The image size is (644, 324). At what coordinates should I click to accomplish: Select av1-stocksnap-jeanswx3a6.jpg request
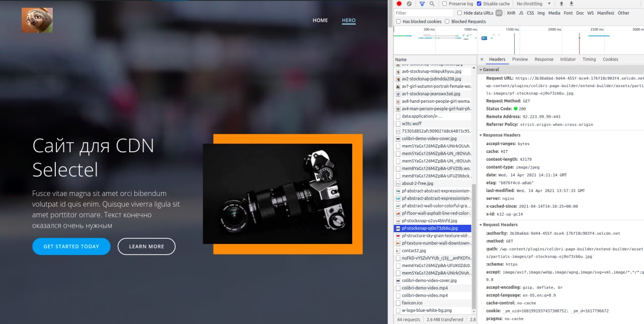click(432, 94)
